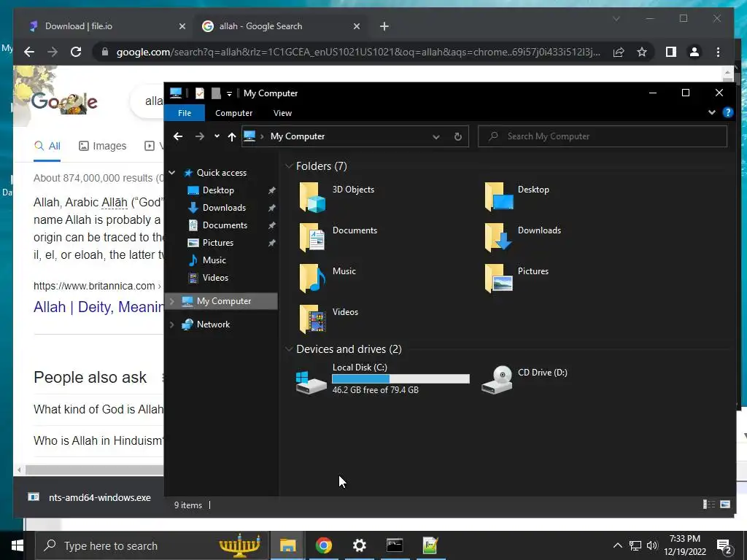Open Chrome from the taskbar
The height and width of the screenshot is (560, 747).
pyautogui.click(x=323, y=545)
